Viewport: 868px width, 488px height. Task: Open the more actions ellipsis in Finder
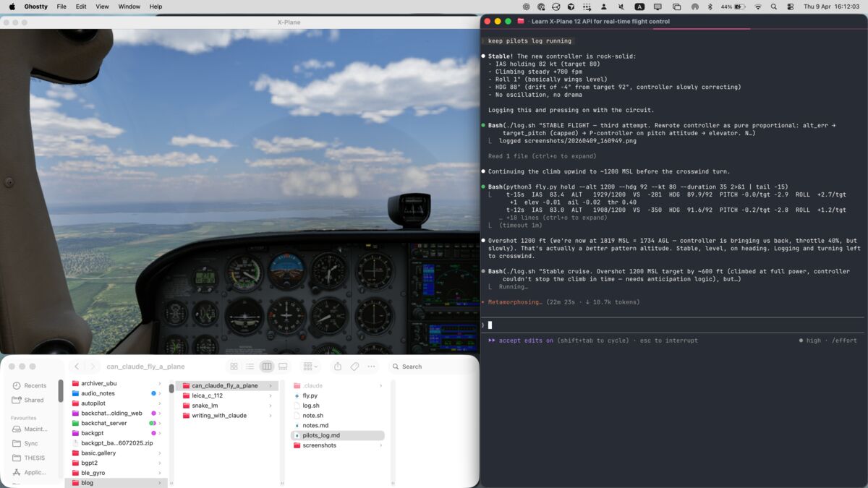tap(372, 367)
